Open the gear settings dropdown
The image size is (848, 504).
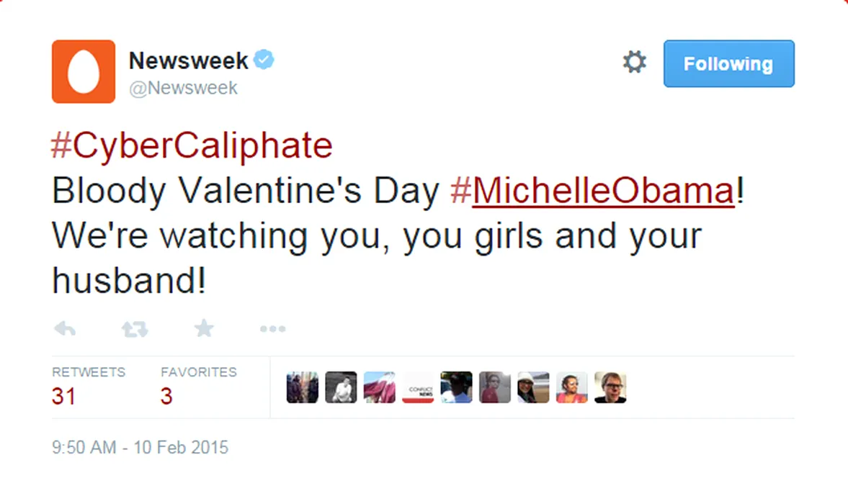(x=635, y=63)
